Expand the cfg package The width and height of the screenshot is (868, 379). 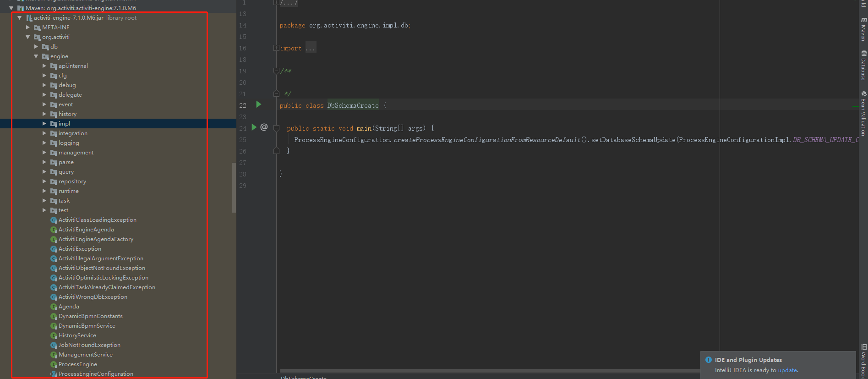click(44, 76)
